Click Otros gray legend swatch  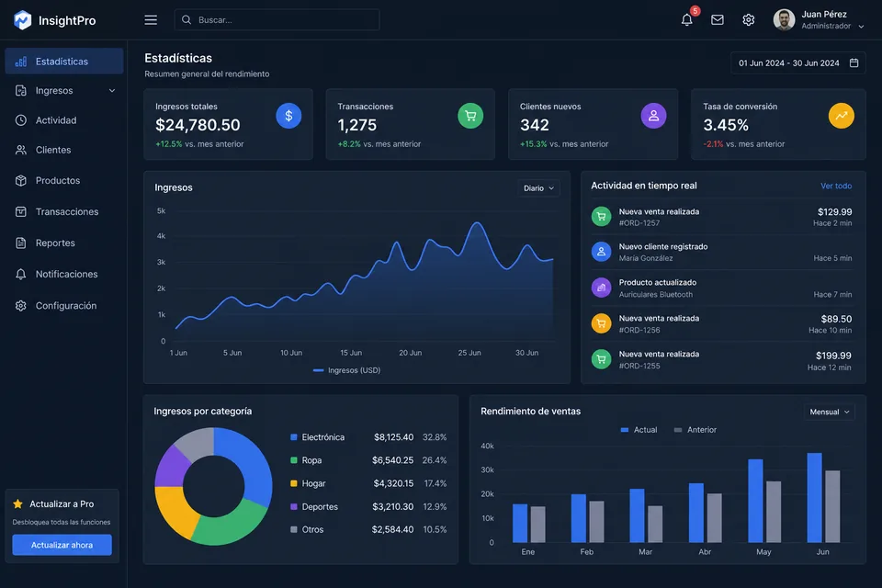[x=294, y=529]
